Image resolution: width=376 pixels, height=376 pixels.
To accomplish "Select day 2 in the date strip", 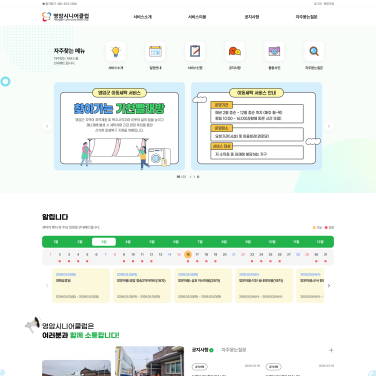I will (x=60, y=255).
